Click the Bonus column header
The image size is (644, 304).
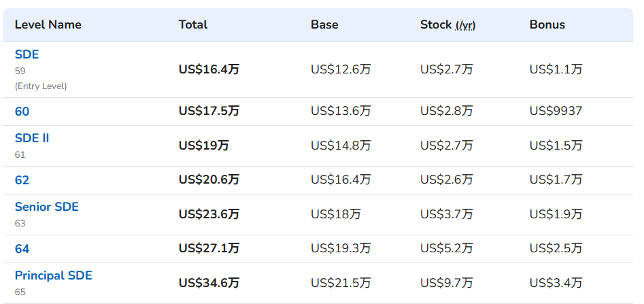coord(547,24)
